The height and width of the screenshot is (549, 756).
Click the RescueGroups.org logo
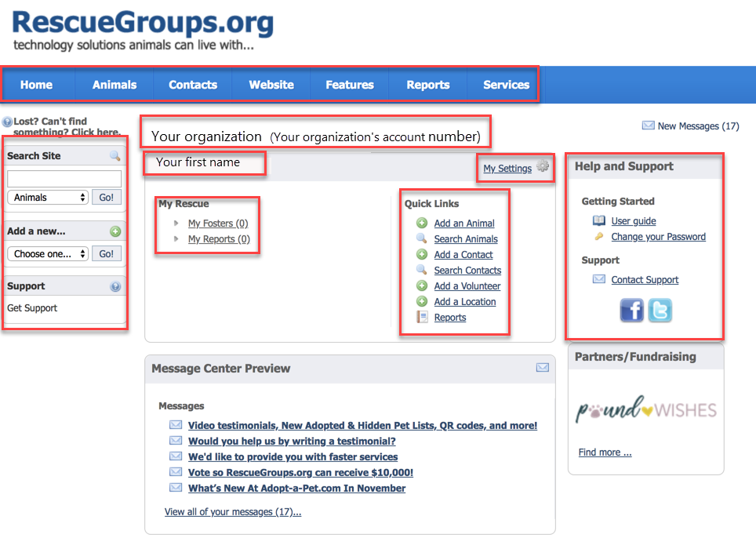pos(143,30)
